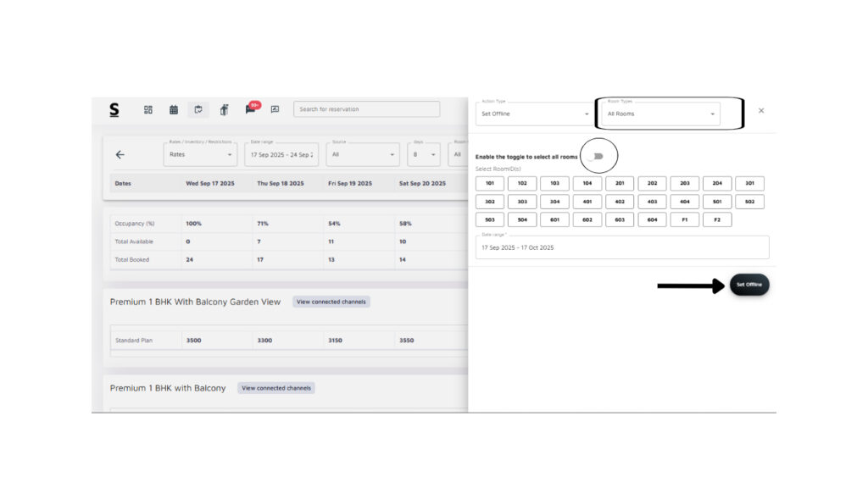Image resolution: width=868 pixels, height=488 pixels.
Task: Select room F2 chip
Action: tap(717, 219)
